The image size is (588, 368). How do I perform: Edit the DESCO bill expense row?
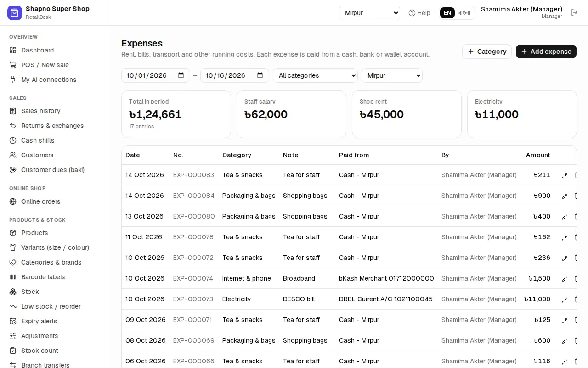[565, 299]
